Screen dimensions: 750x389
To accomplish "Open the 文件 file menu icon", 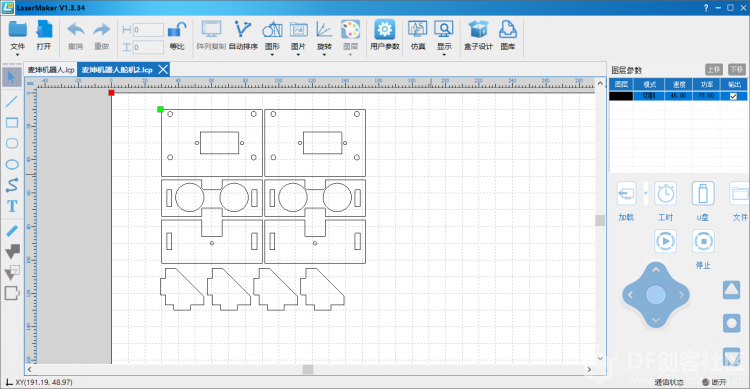I will [x=17, y=31].
